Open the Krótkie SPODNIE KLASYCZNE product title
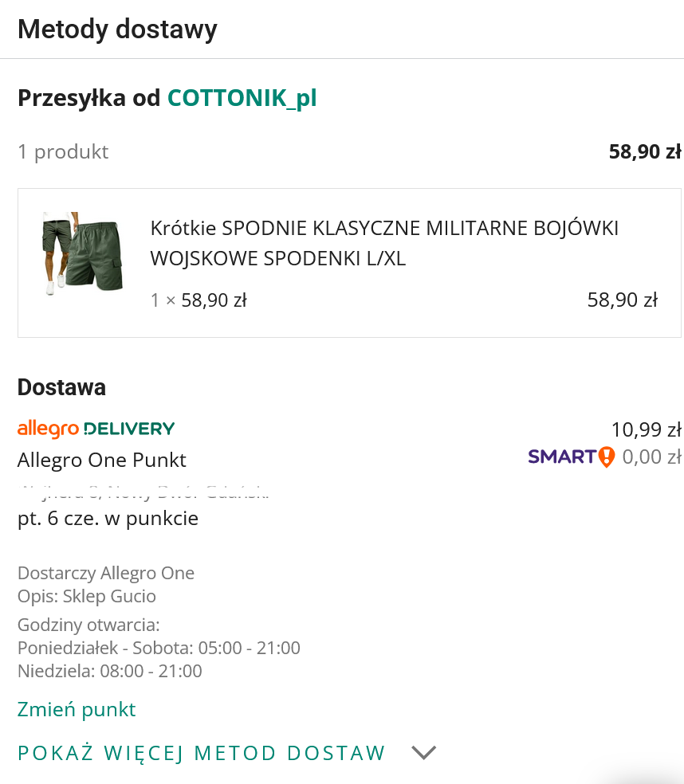684x784 pixels. tap(384, 243)
